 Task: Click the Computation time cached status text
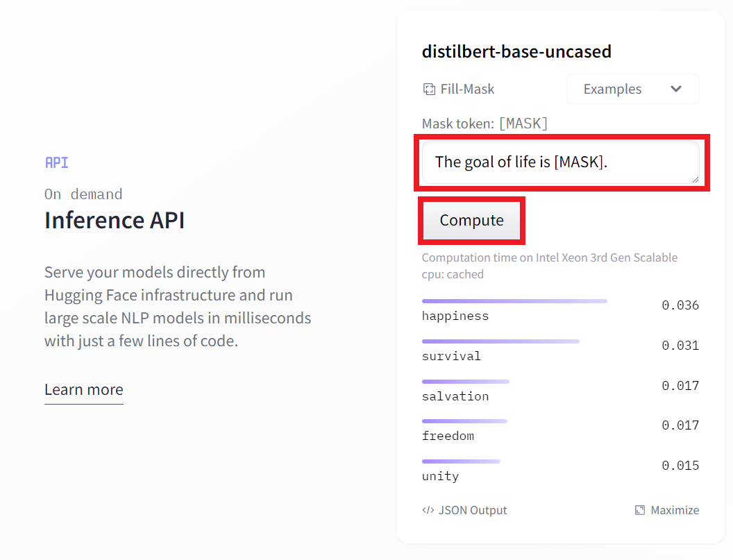pos(550,266)
